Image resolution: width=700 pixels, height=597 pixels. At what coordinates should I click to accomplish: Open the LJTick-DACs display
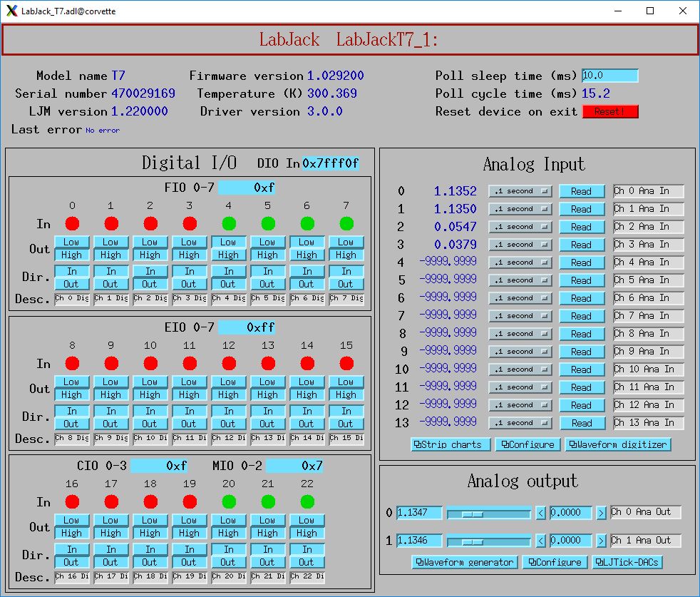(627, 562)
